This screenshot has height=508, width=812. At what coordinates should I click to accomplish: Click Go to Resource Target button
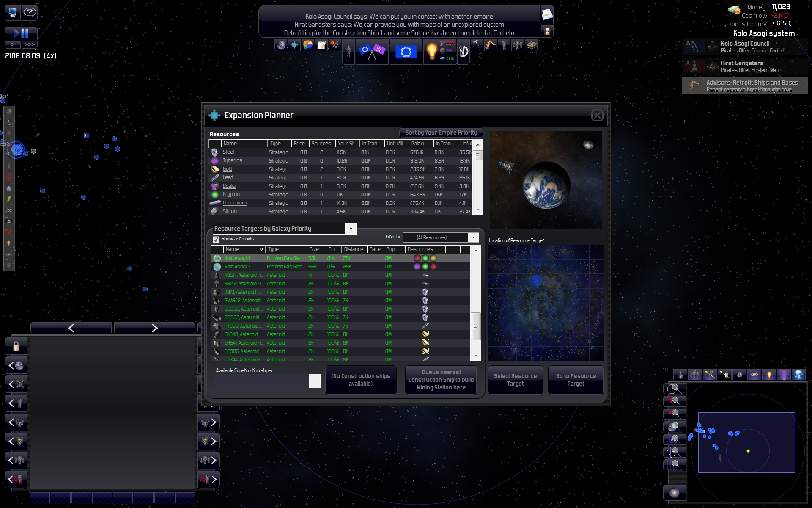[x=576, y=380]
